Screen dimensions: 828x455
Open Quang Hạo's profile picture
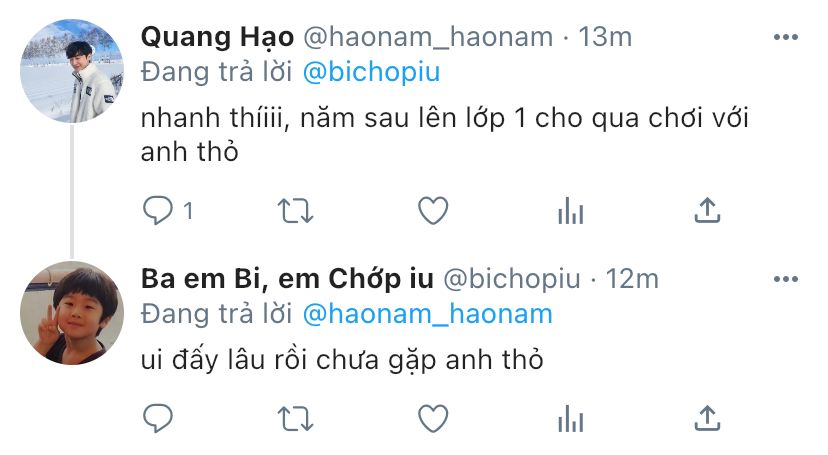72,71
